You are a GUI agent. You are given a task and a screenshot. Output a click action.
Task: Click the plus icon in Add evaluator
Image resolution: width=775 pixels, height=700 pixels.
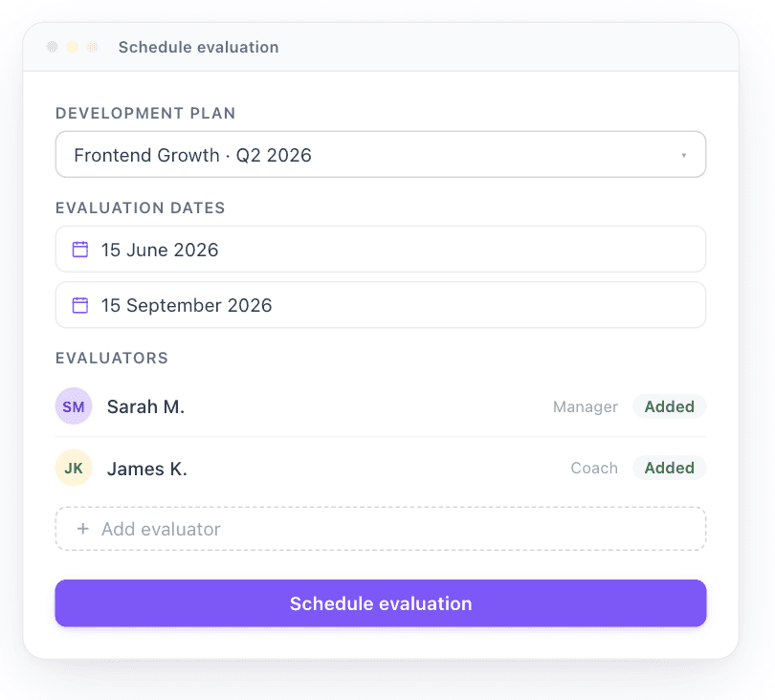pos(83,529)
